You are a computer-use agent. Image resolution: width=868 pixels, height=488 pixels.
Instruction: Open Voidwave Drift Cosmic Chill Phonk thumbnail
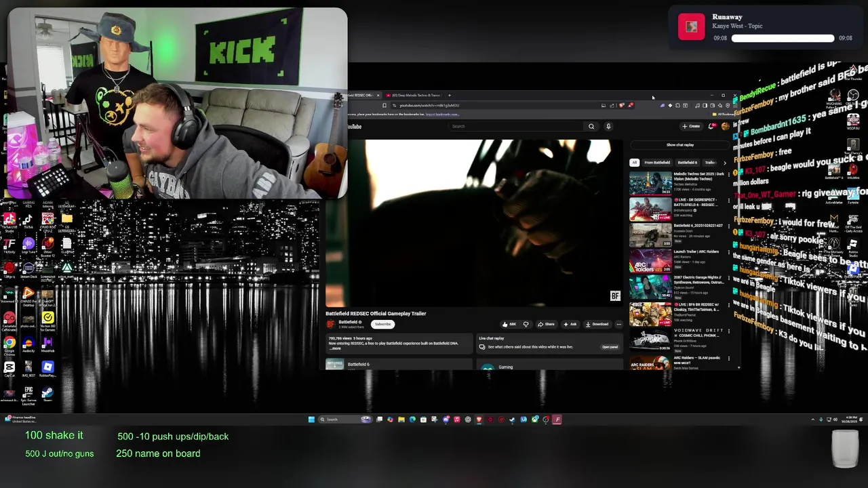[650, 340]
